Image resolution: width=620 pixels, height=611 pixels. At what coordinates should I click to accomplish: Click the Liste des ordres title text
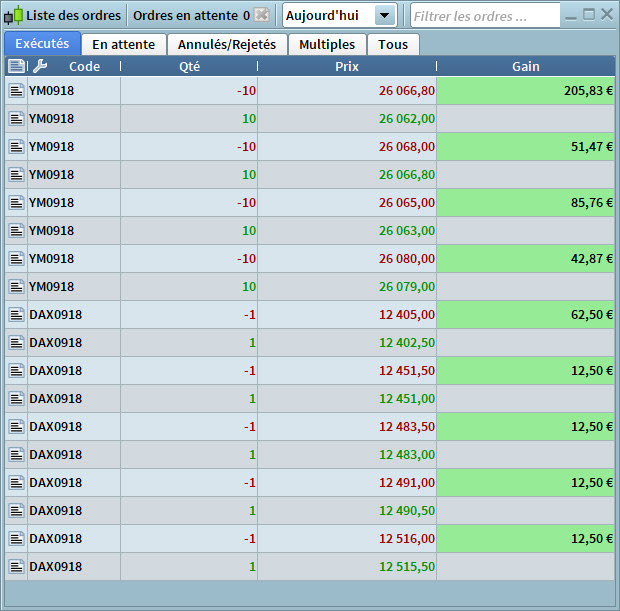[73, 15]
